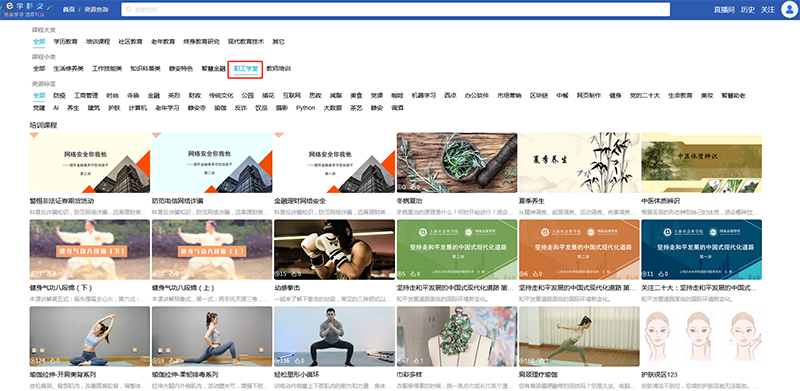Filter course category by 学历教育
The width and height of the screenshot is (800, 391).
65,41
